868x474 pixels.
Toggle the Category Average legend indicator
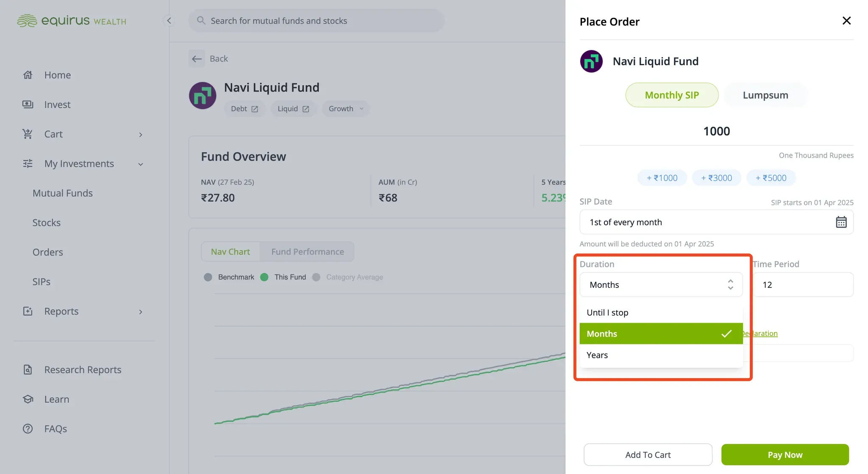click(x=316, y=277)
